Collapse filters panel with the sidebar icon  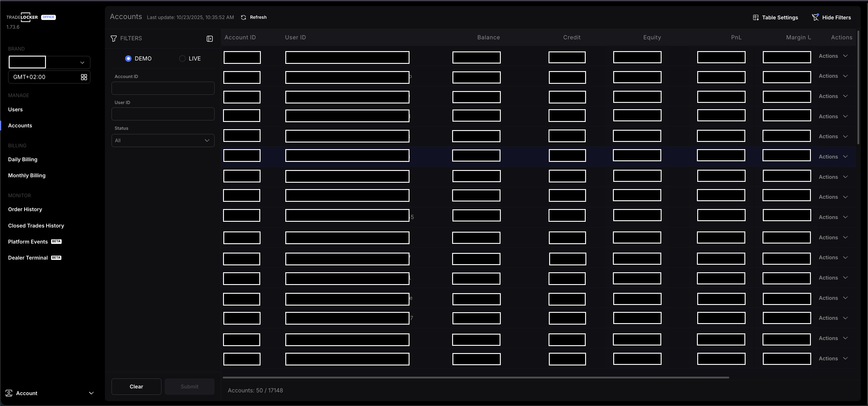pyautogui.click(x=209, y=38)
